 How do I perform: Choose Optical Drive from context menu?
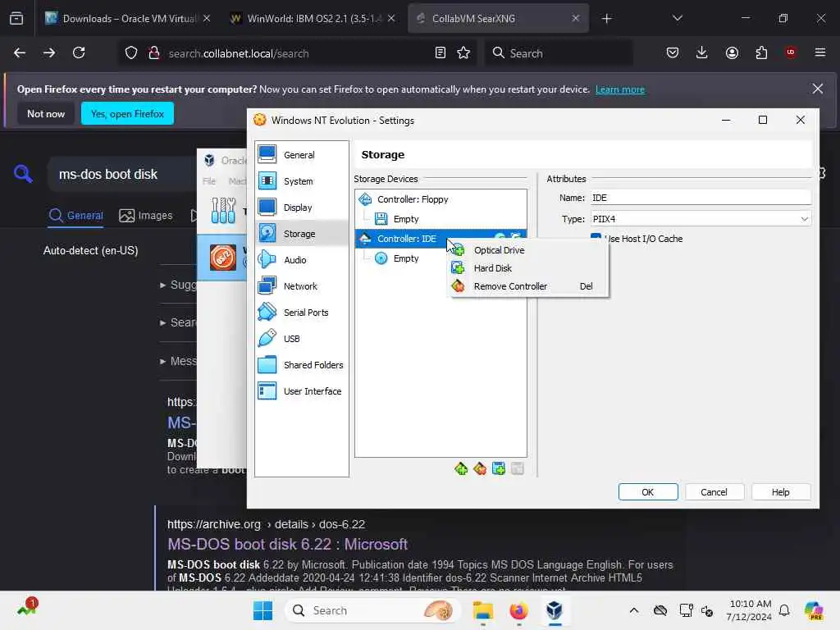[529, 250]
